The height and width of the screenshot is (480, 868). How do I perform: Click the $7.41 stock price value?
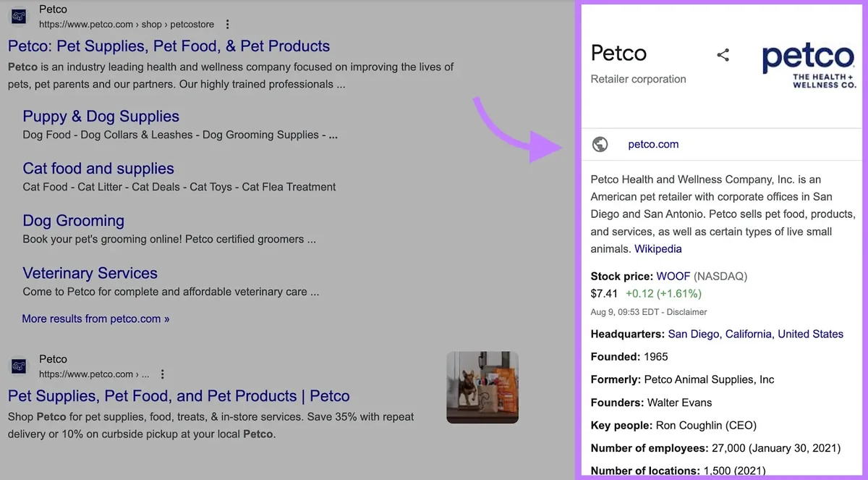pyautogui.click(x=604, y=293)
